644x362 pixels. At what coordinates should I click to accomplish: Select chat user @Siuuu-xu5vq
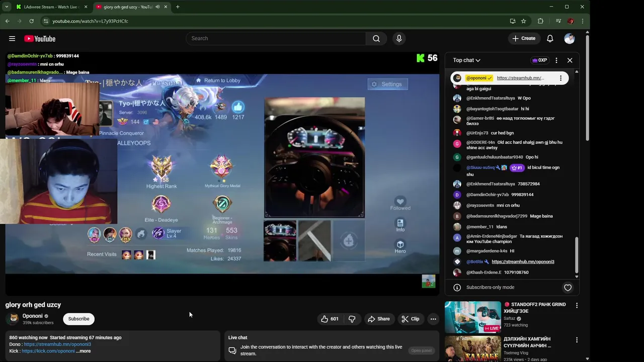coord(480,167)
